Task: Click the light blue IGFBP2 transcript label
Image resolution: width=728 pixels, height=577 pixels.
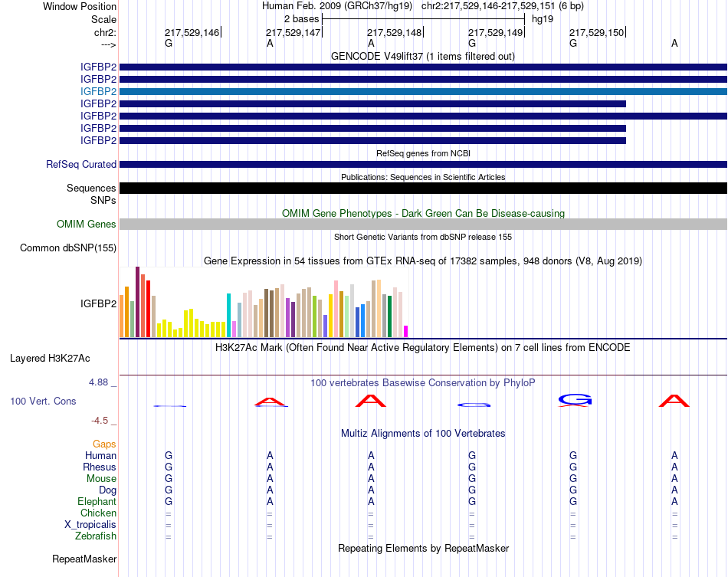Action: coord(98,91)
